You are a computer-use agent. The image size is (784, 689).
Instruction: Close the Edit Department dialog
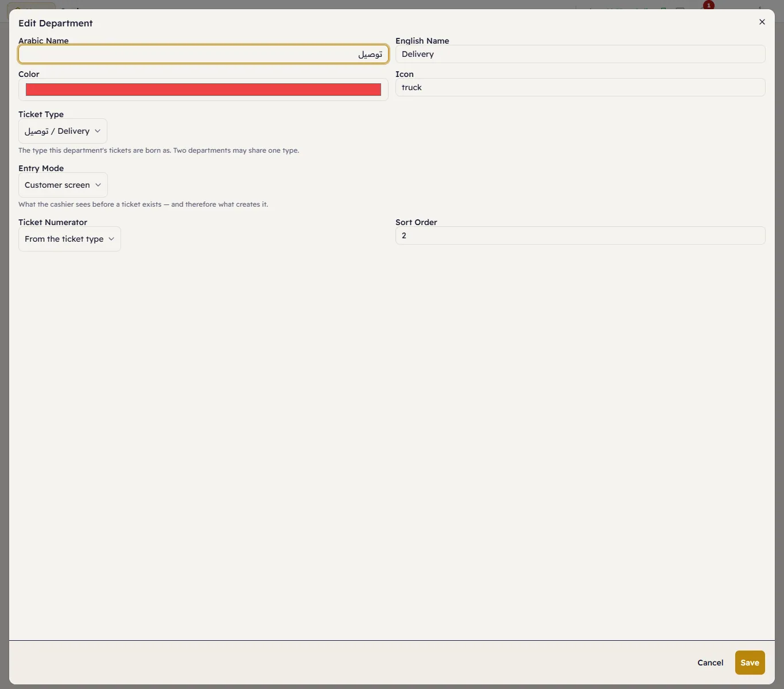pos(762,22)
